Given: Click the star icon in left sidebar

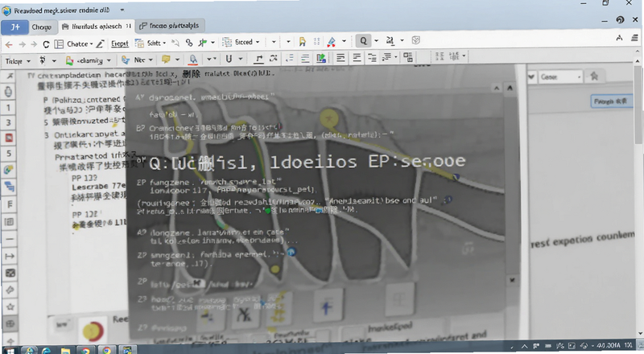Looking at the screenshot, I should point(10,307).
